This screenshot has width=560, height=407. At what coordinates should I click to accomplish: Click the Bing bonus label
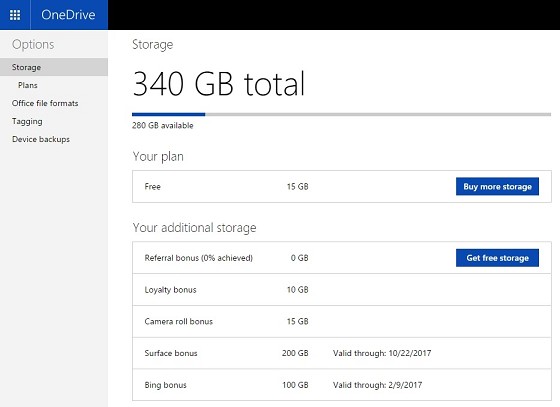tap(165, 385)
